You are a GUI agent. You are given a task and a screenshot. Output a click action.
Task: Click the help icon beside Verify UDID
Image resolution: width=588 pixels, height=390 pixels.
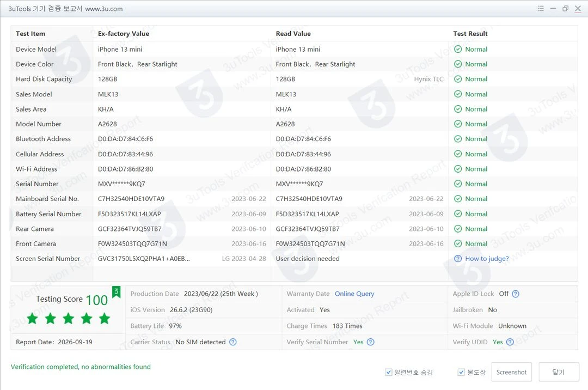[x=510, y=342]
